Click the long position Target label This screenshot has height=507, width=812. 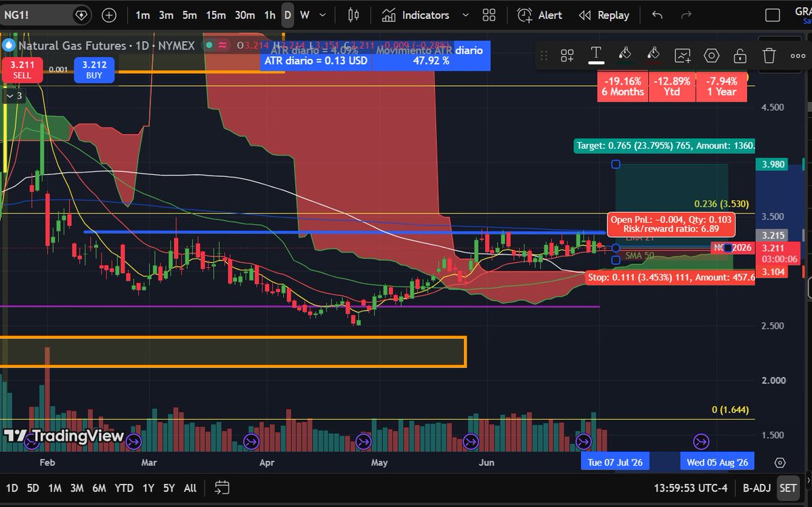pos(664,146)
